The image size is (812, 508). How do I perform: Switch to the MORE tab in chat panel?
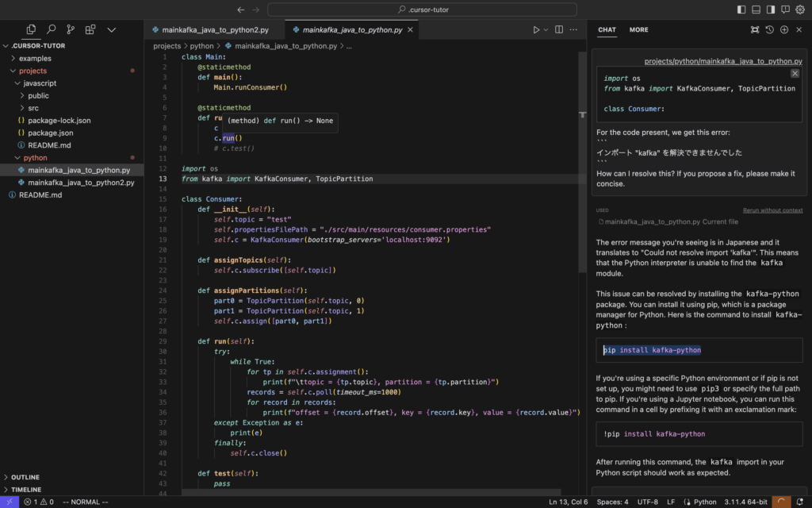pos(638,29)
